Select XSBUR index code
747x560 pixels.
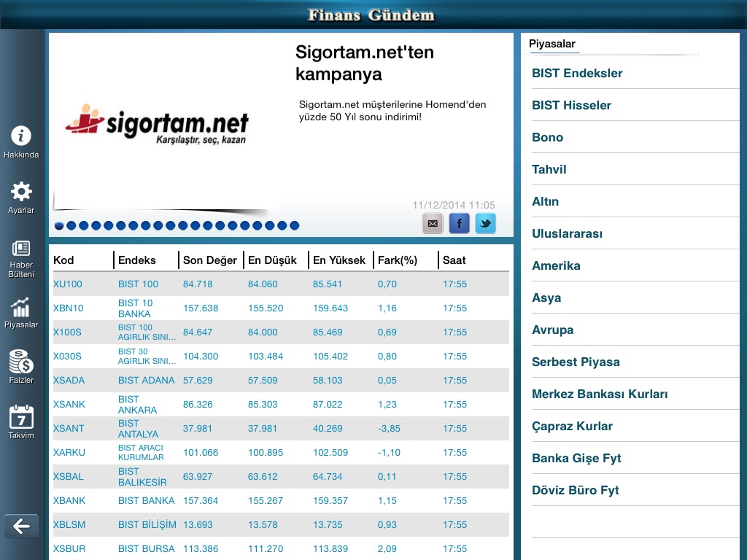point(69,548)
